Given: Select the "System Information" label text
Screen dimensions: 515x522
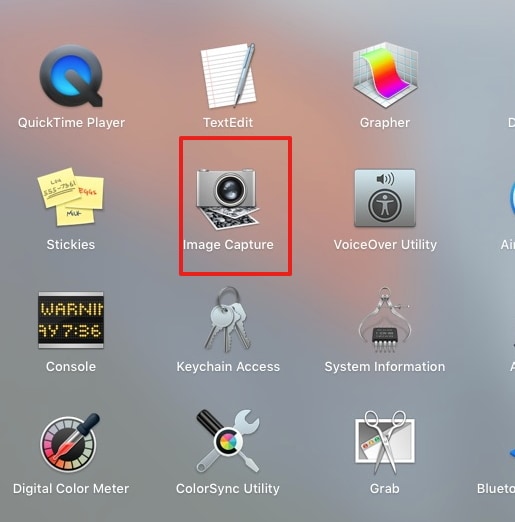Looking at the screenshot, I should click(385, 367).
